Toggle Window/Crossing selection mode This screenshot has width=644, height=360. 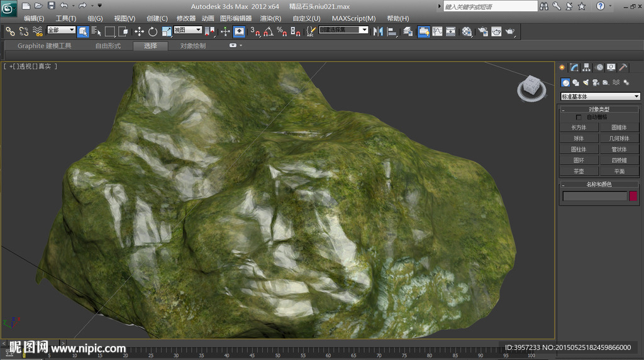(123, 31)
